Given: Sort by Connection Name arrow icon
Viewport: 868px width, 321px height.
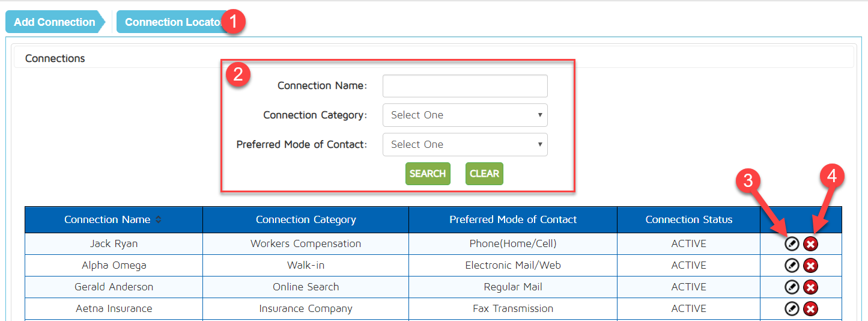Looking at the screenshot, I should [159, 220].
